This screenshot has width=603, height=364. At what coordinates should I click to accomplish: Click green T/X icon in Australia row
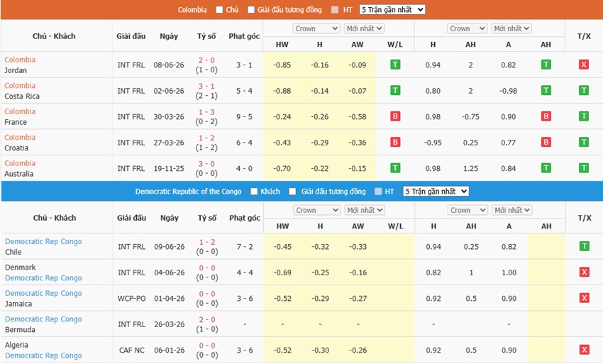click(584, 167)
